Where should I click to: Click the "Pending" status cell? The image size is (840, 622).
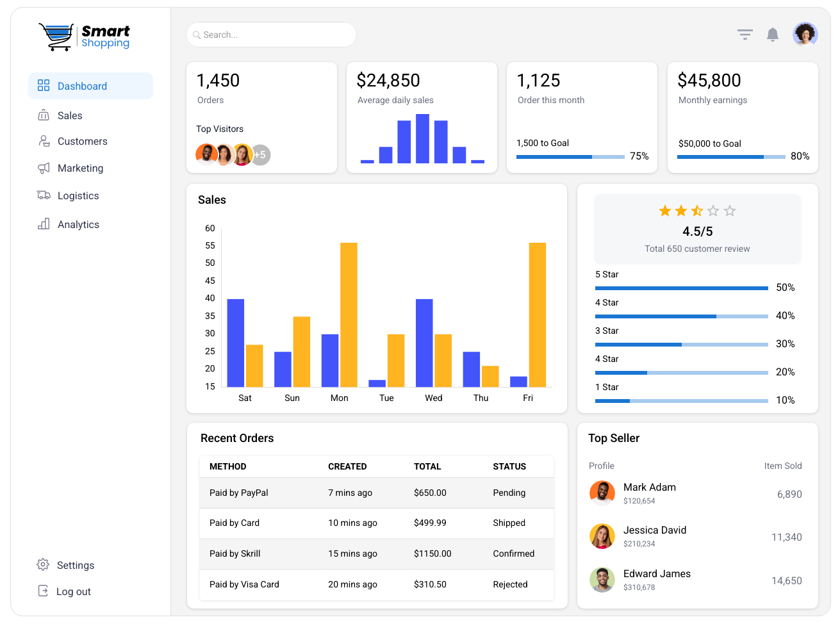(x=509, y=493)
